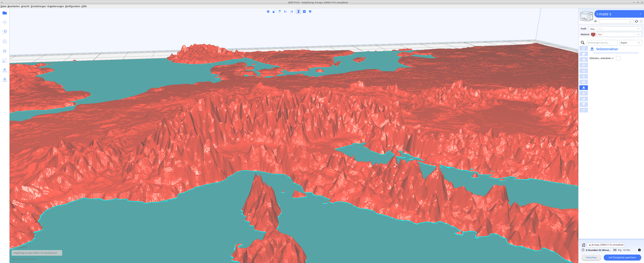Switch to 3D isometric view icon
The image size is (644, 263).
coord(268,11)
